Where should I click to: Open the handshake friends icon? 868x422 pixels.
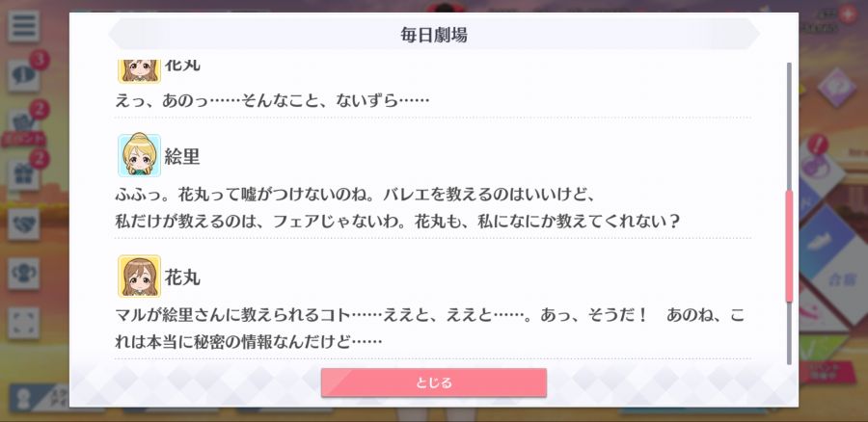pyautogui.click(x=24, y=224)
